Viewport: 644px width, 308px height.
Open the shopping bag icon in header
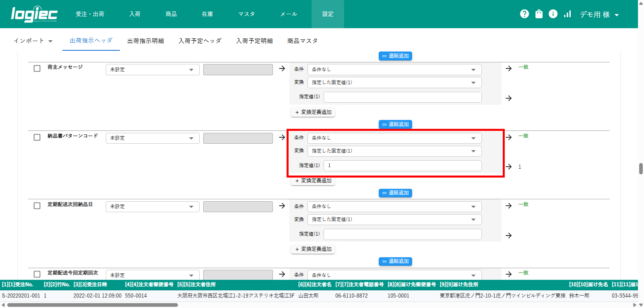[539, 14]
